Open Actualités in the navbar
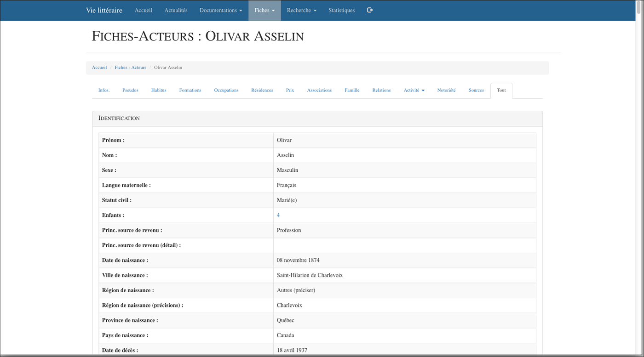Screen dimensions: 644x357 click(176, 10)
